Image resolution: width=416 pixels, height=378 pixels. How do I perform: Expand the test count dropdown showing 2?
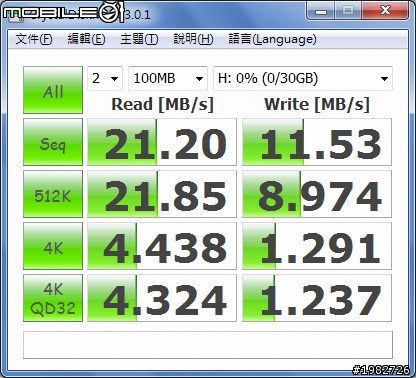[x=105, y=79]
